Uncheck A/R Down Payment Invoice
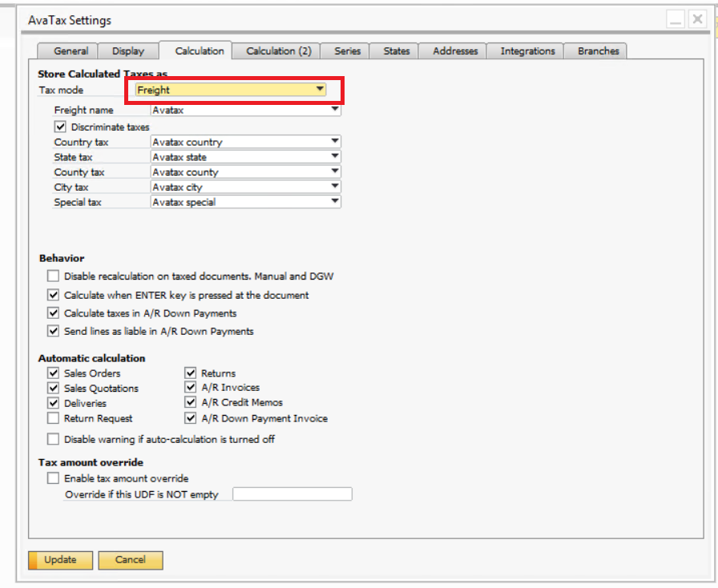Image resolution: width=718 pixels, height=588 pixels. click(x=191, y=417)
